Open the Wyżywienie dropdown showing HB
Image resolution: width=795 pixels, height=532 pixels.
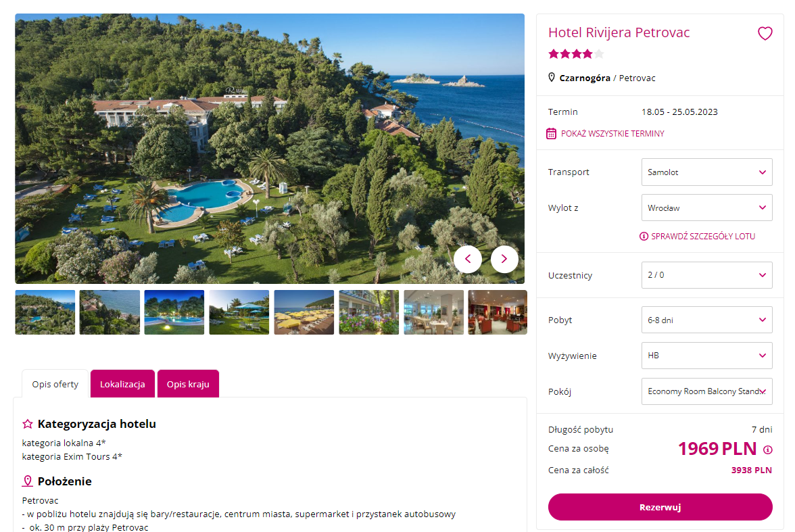(706, 356)
